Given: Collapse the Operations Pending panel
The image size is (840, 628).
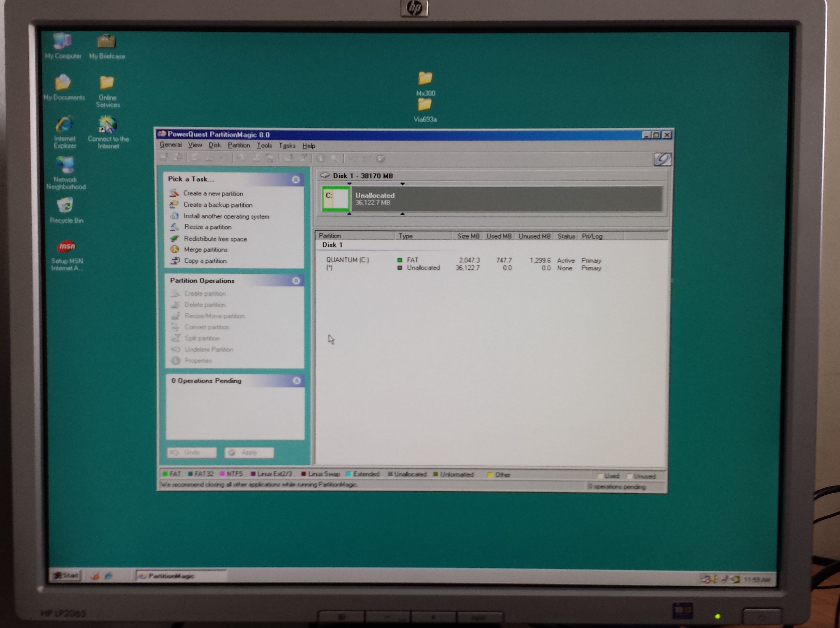Looking at the screenshot, I should tap(297, 381).
